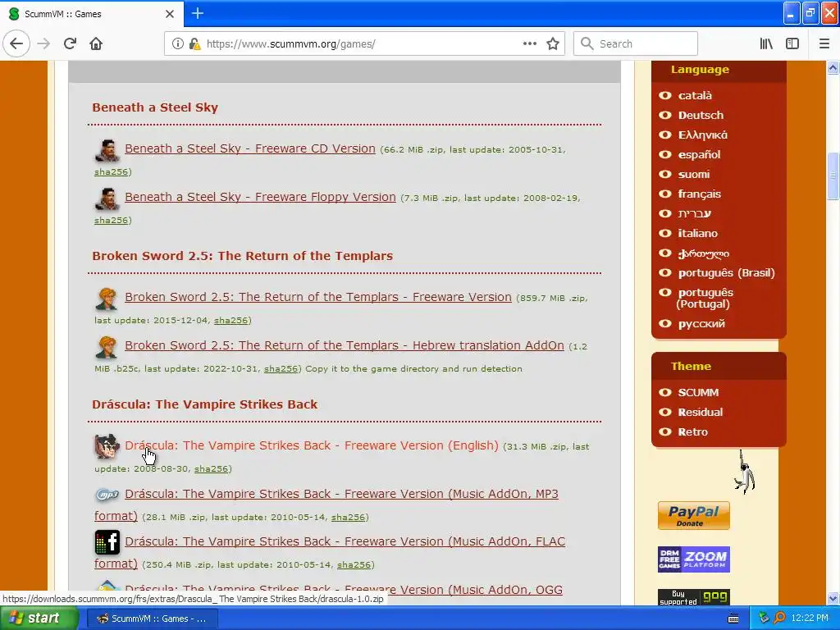Switch language to español
The height and width of the screenshot is (630, 840).
(x=699, y=155)
